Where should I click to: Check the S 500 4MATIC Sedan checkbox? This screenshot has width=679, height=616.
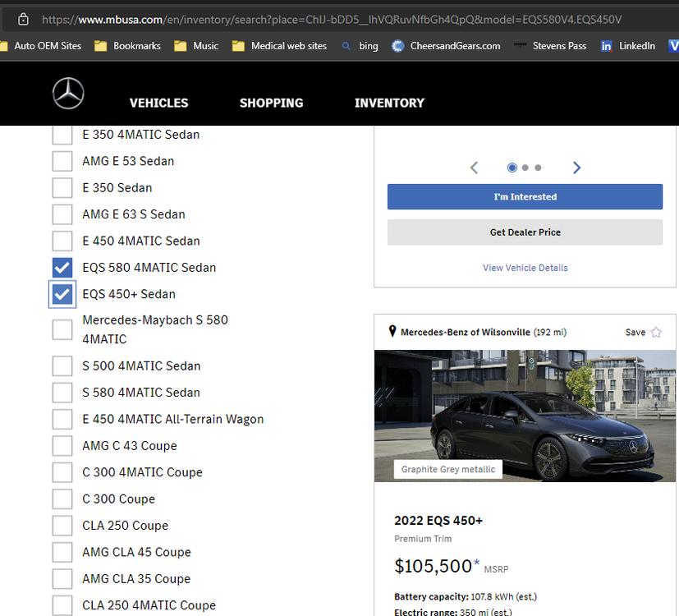coord(62,366)
